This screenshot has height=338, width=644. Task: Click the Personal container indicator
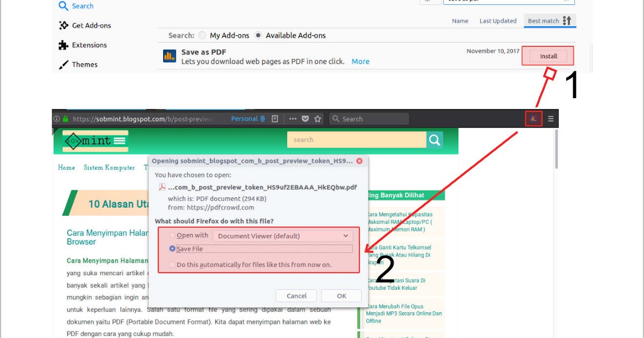pyautogui.click(x=248, y=119)
